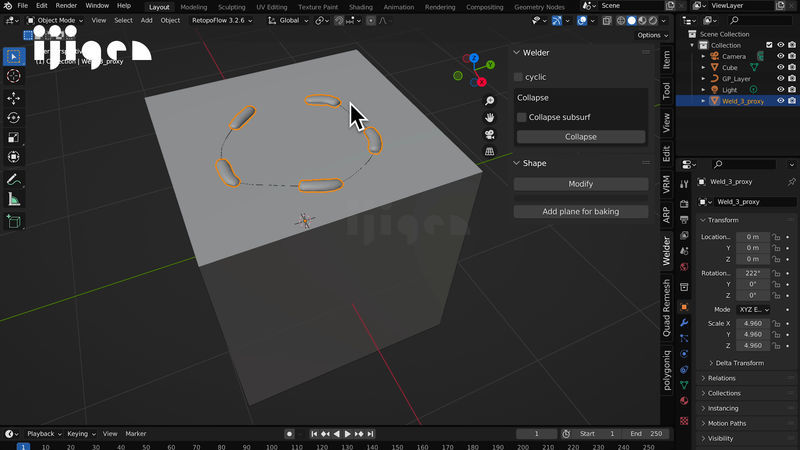Open the Keying popover

(x=81, y=434)
